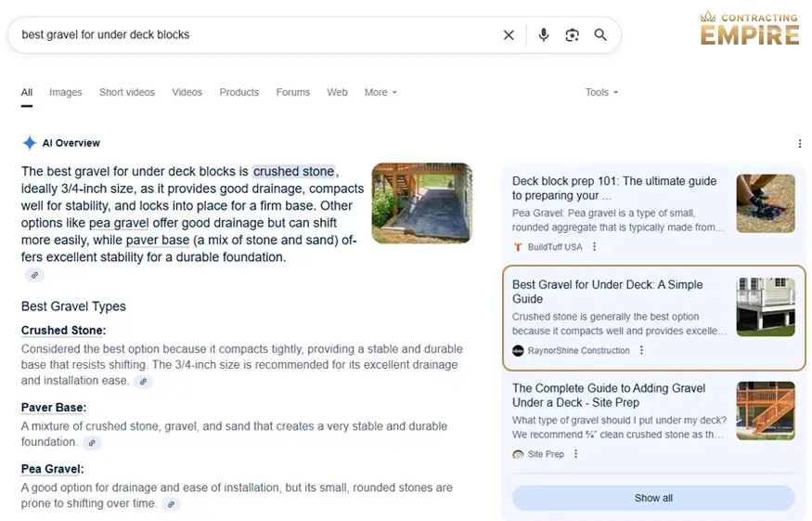This screenshot has width=812, height=521.
Task: Open Google Lens image search icon
Action: tap(572, 34)
